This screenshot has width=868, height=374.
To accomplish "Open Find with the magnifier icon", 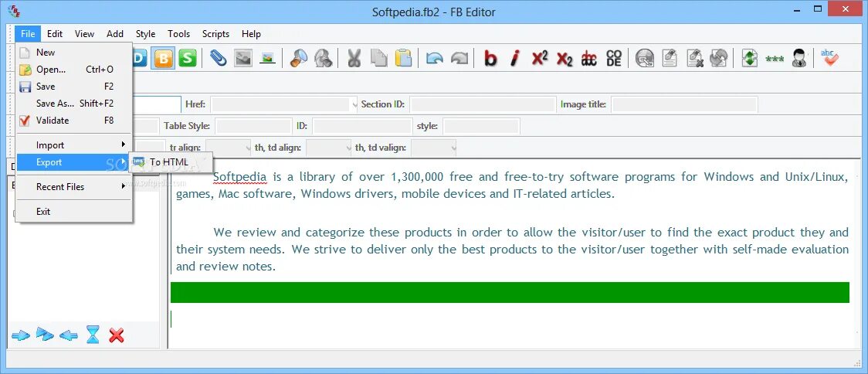I will click(x=298, y=58).
